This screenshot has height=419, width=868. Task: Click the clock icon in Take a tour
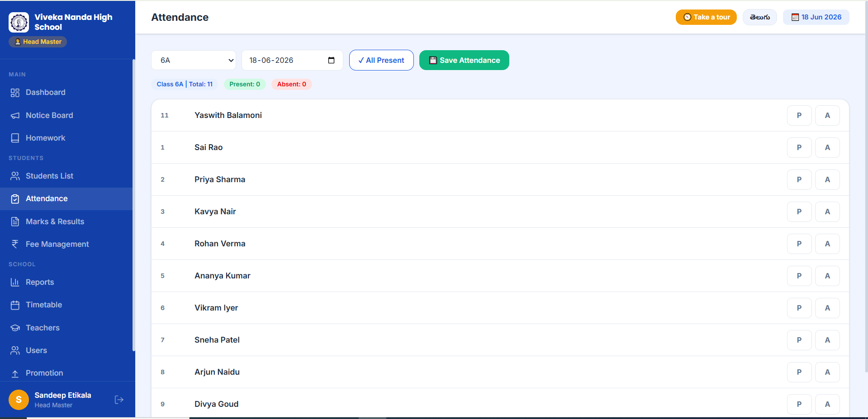[687, 17]
